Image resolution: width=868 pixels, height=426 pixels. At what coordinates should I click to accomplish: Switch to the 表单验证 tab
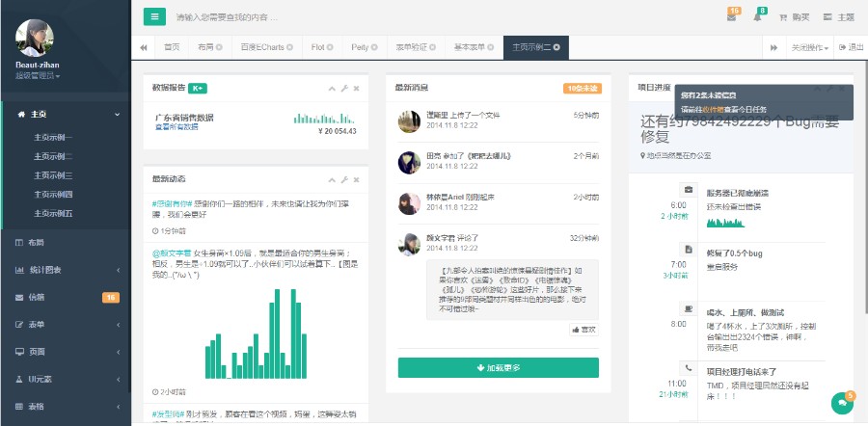(416, 47)
